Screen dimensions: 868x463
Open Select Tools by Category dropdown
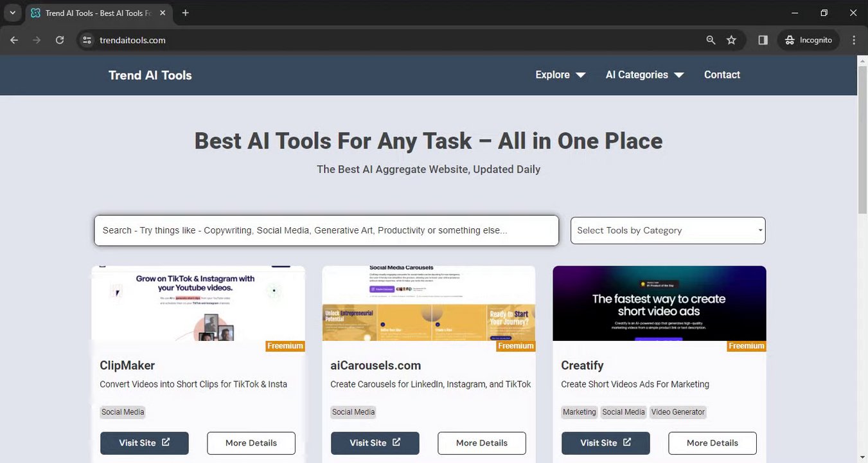[668, 230]
